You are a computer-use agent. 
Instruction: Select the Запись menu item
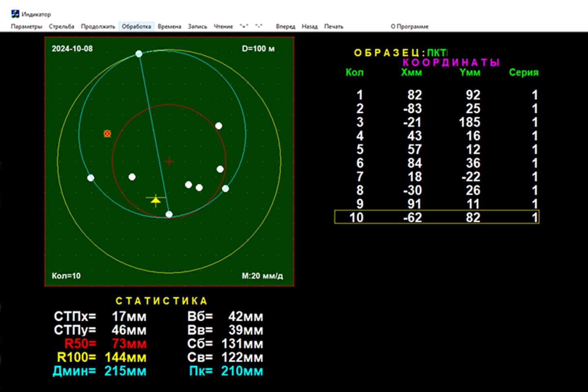(x=197, y=27)
